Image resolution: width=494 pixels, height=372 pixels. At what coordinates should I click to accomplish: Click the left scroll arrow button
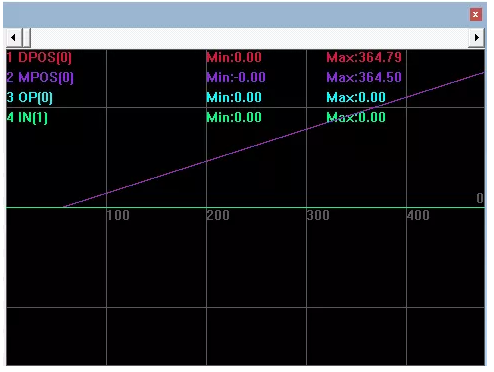pyautogui.click(x=13, y=38)
